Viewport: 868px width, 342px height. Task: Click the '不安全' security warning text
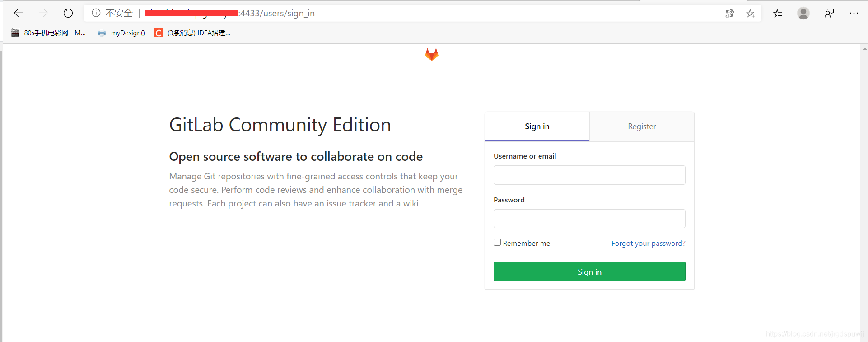click(119, 13)
